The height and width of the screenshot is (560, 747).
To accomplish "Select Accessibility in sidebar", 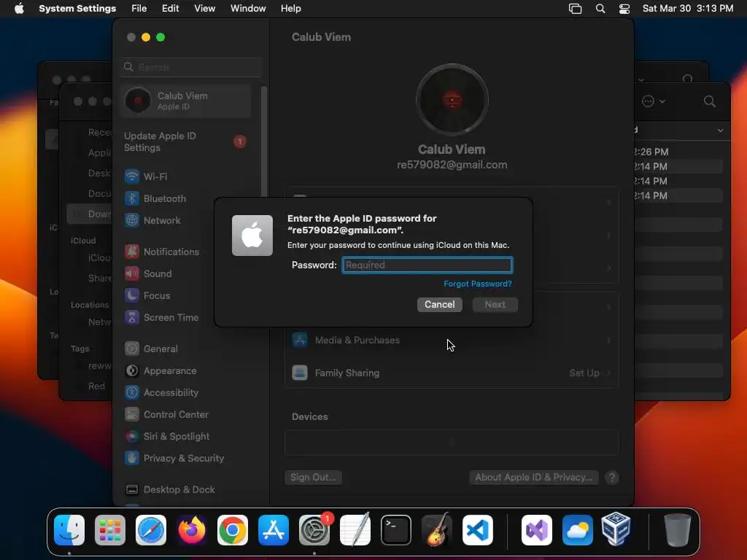I will coord(161,393).
